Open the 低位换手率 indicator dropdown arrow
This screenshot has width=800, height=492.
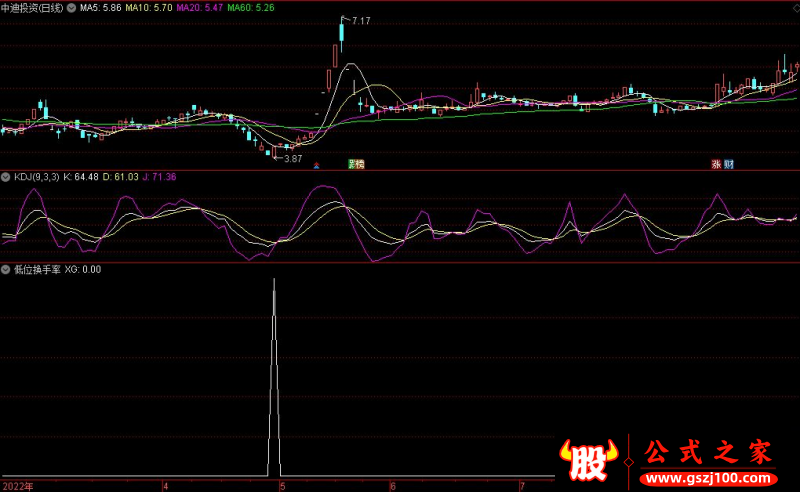click(6, 269)
